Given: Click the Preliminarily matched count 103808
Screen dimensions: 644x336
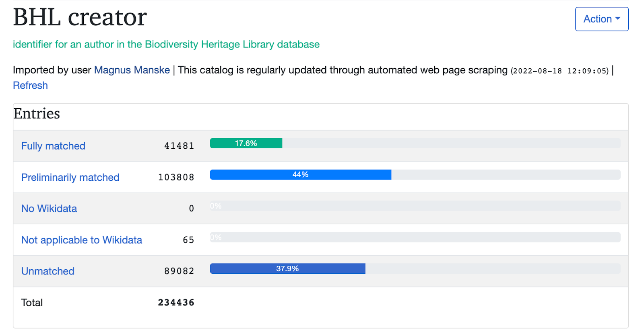Looking at the screenshot, I should click(x=176, y=177).
